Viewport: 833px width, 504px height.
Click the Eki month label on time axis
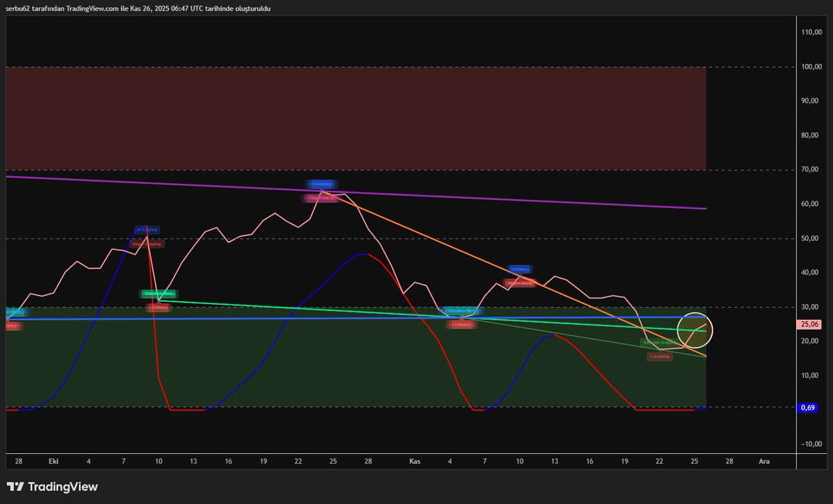[x=53, y=461]
